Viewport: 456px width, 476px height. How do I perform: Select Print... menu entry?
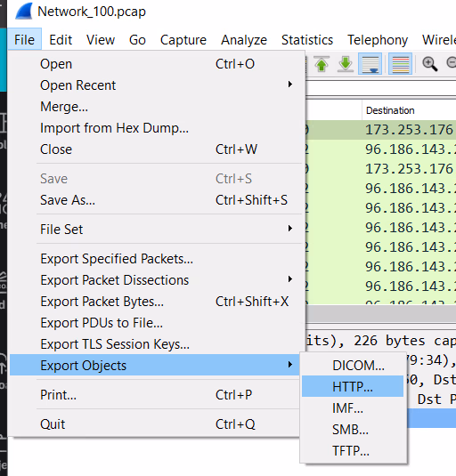point(156,395)
